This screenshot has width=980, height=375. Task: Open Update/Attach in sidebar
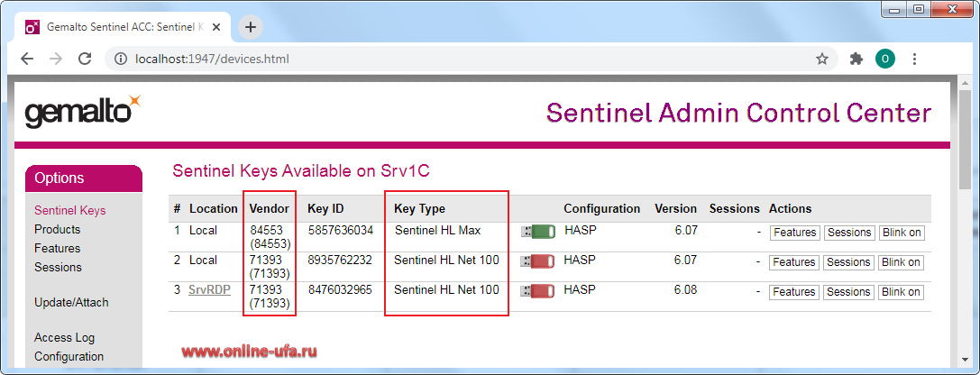(x=71, y=303)
